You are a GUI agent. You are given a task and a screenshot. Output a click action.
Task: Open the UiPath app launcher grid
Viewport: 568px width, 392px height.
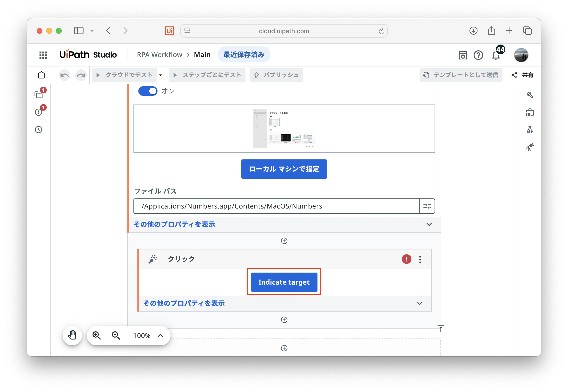43,55
